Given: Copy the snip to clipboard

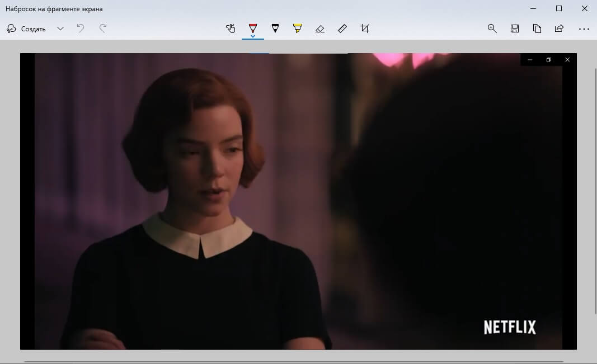Looking at the screenshot, I should (537, 29).
